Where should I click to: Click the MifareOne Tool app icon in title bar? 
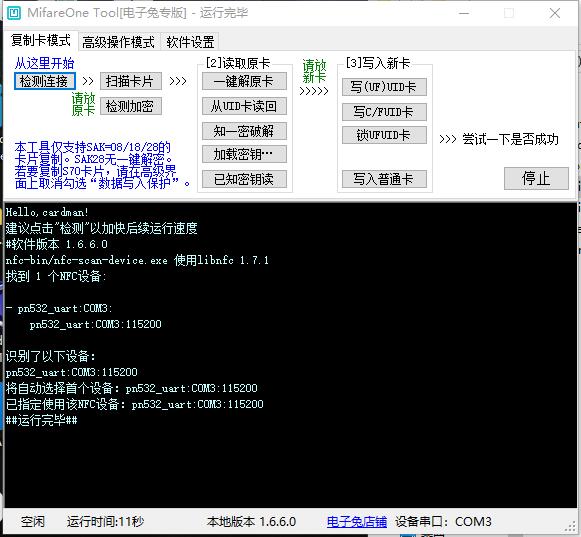click(x=14, y=13)
